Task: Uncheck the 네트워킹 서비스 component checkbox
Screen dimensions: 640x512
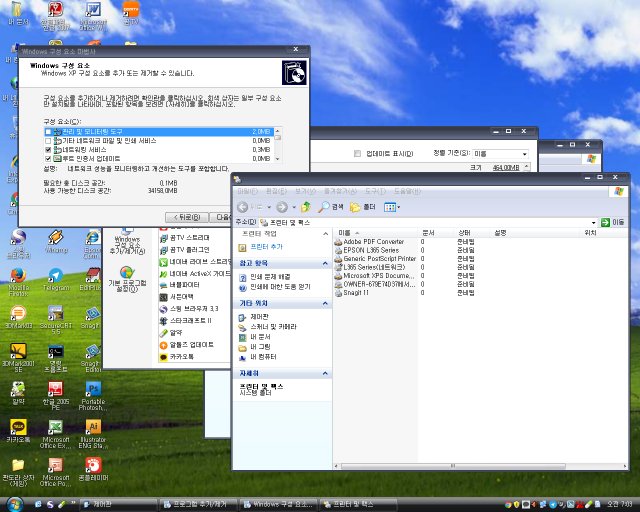Action: [x=48, y=150]
